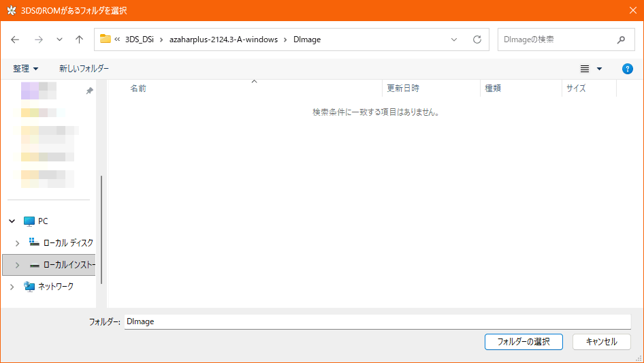This screenshot has width=644, height=363.
Task: Collapse the PC tree node
Action: [x=12, y=221]
